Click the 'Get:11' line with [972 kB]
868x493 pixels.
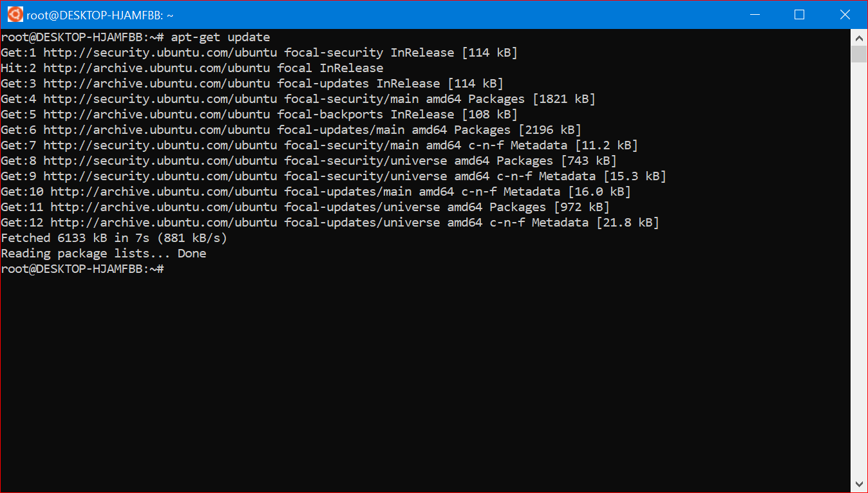click(x=305, y=207)
